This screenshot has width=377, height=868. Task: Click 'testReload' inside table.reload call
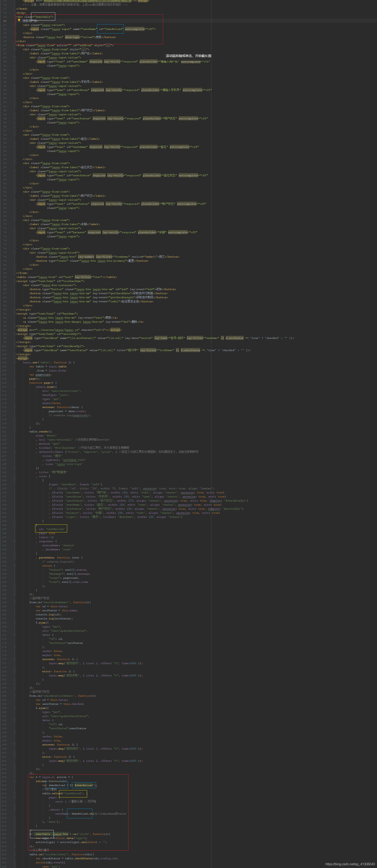click(x=73, y=793)
